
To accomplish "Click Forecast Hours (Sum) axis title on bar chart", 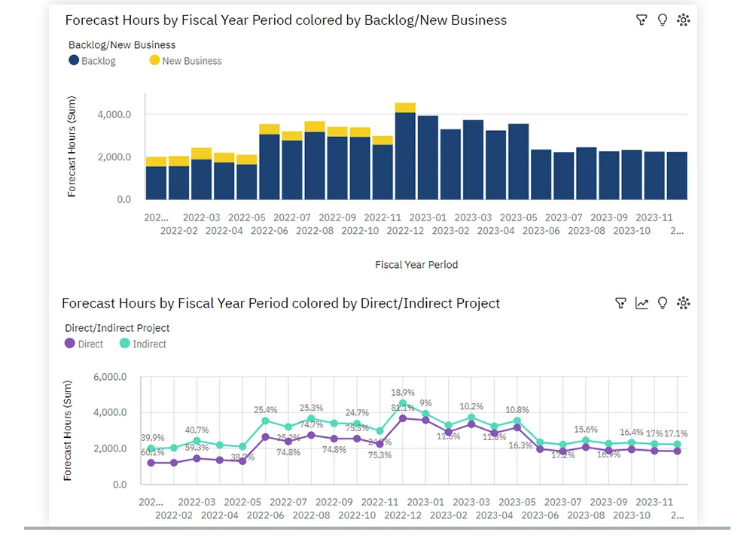I will click(x=72, y=147).
